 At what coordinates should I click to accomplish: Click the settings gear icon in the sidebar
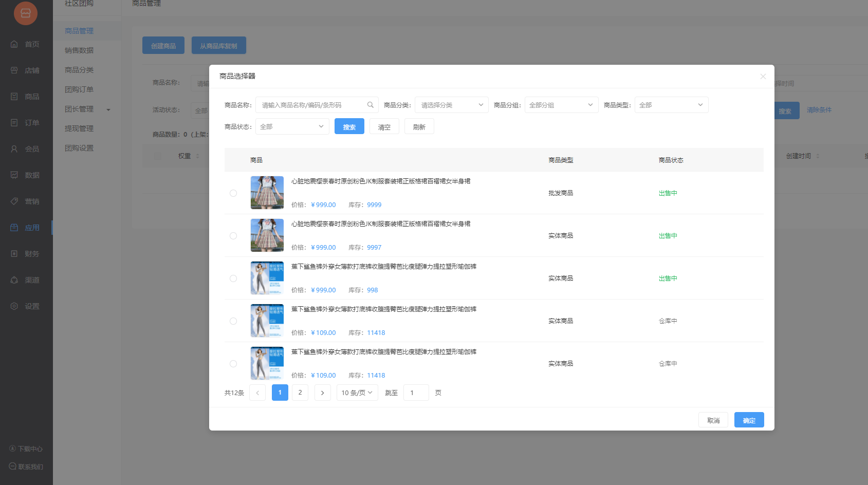(14, 306)
